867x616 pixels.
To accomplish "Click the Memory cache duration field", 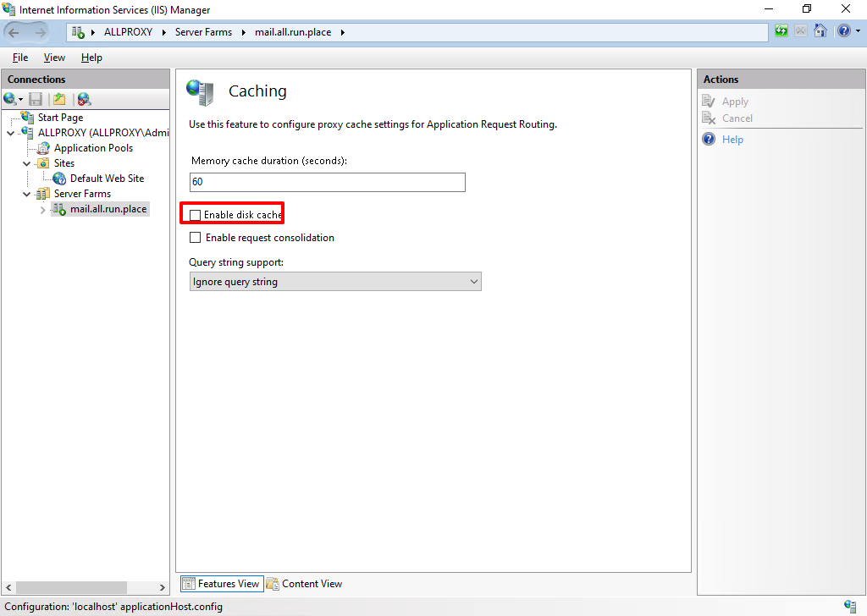I will pyautogui.click(x=328, y=182).
